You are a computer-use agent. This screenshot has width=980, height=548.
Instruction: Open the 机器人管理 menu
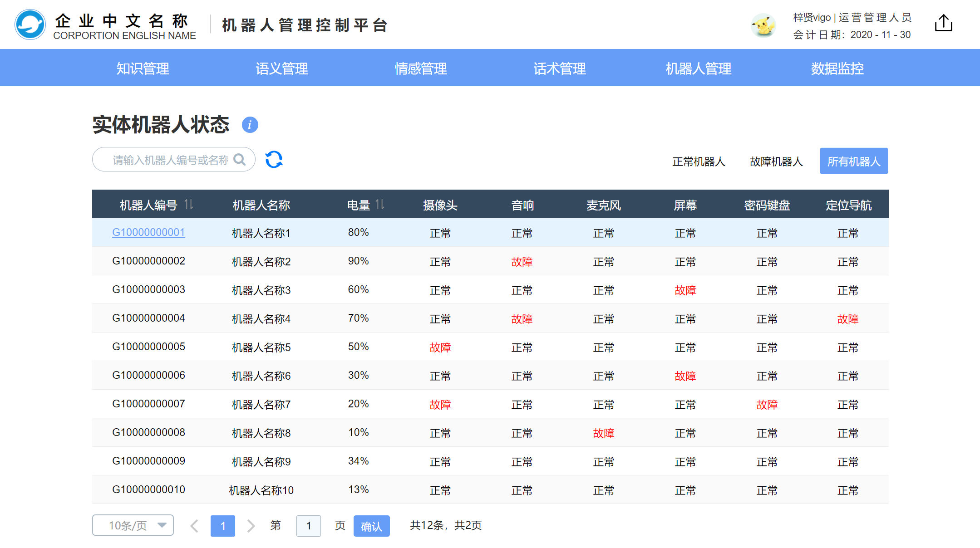[698, 68]
